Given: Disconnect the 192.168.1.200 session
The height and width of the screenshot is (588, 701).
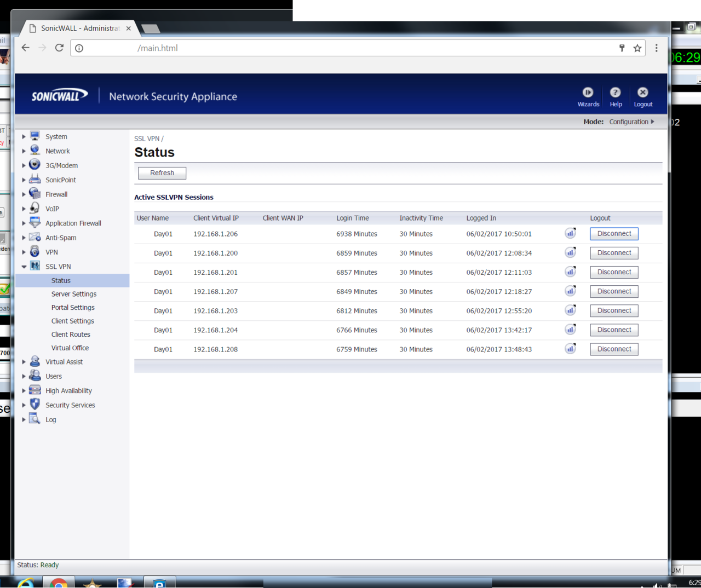Looking at the screenshot, I should tap(614, 253).
